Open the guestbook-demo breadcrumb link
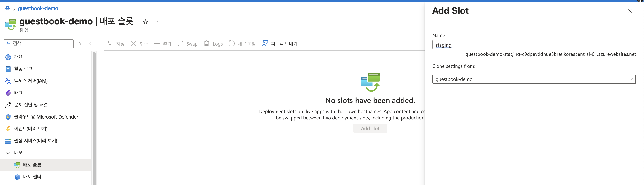Screen dimensions: 644x185 38,8
